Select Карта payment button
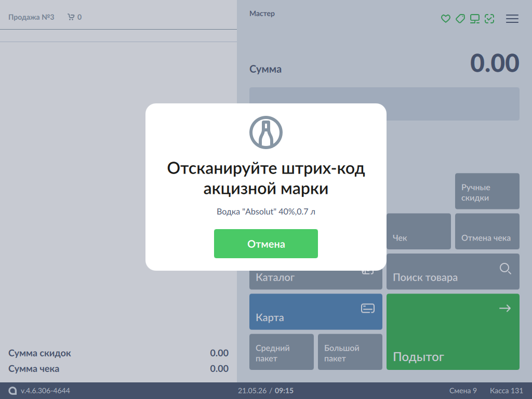532x399 pixels. point(315,312)
